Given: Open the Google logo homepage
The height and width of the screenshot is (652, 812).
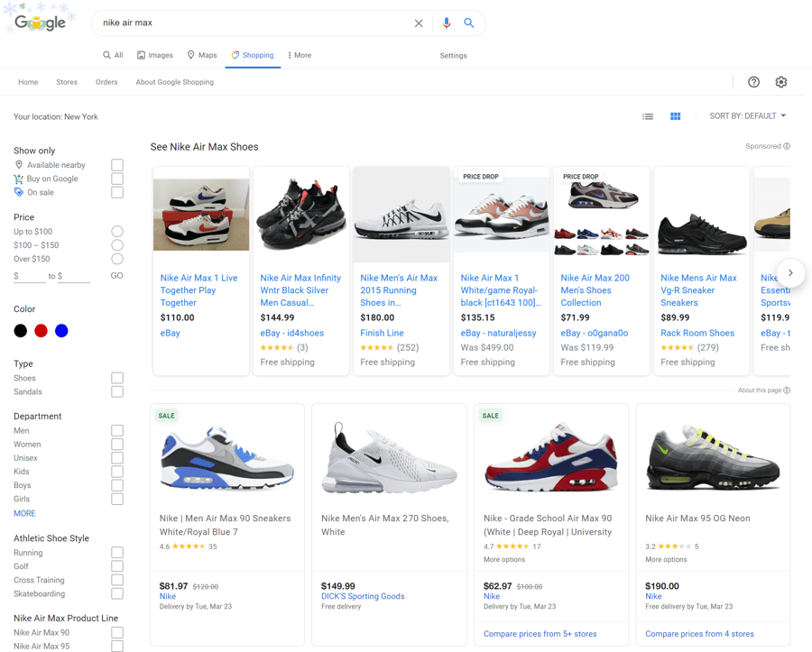Looking at the screenshot, I should pos(41,23).
